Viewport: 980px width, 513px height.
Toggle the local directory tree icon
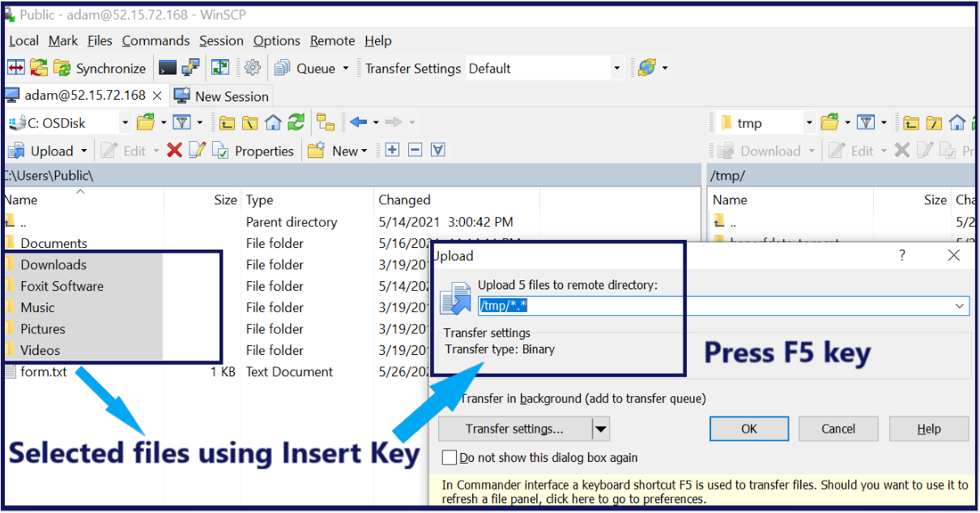point(326,123)
